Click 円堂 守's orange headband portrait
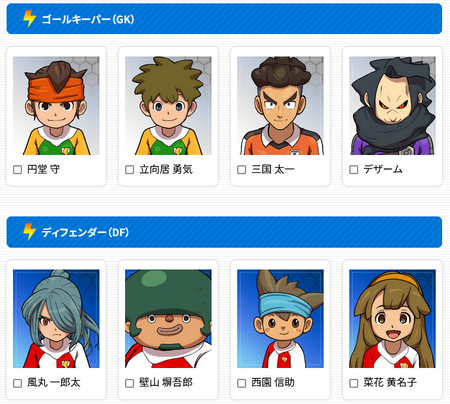The height and width of the screenshot is (404, 450). (56, 106)
